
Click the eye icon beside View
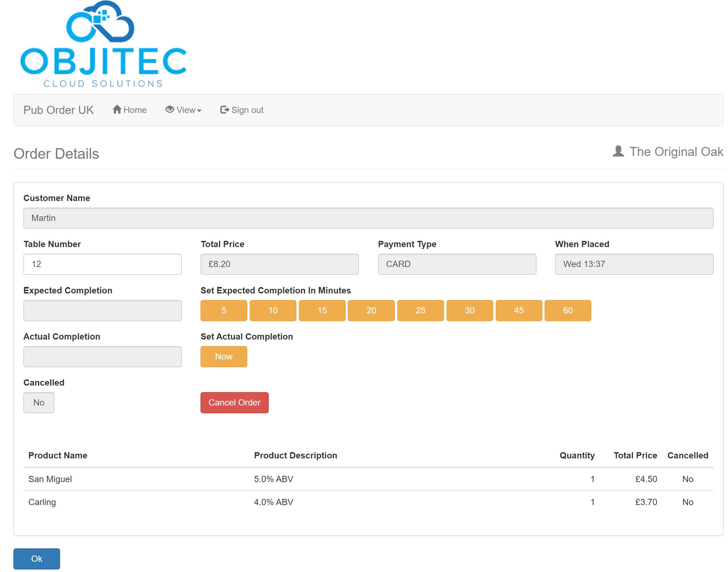click(170, 110)
